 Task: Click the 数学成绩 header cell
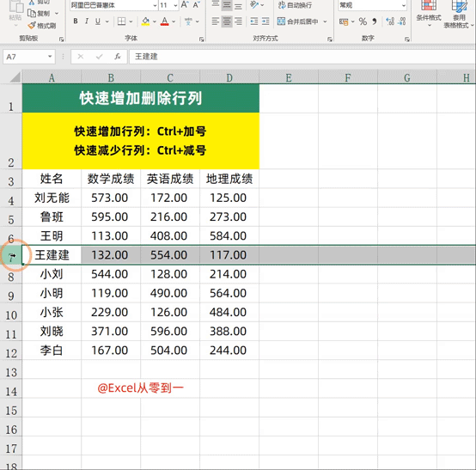point(111,179)
